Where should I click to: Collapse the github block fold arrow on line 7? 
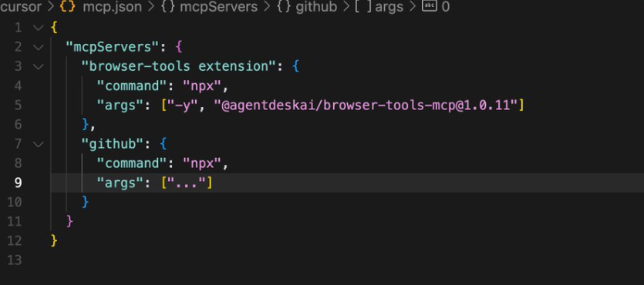click(x=39, y=144)
